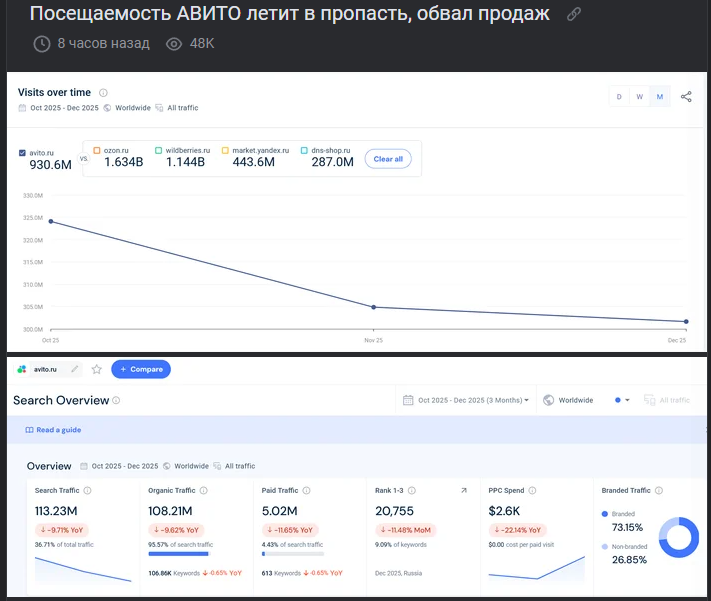This screenshot has width=711, height=601.
Task: Click the 106.86K Keywords text
Action: tap(174, 573)
